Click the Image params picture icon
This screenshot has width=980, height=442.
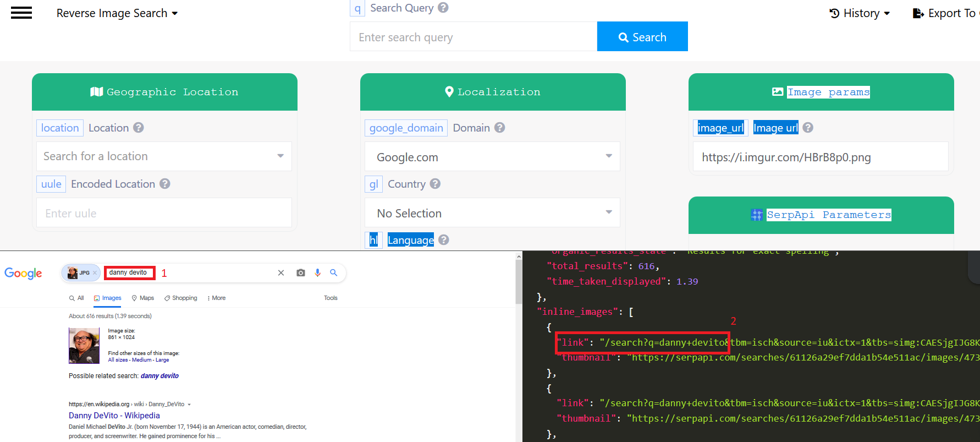point(778,92)
